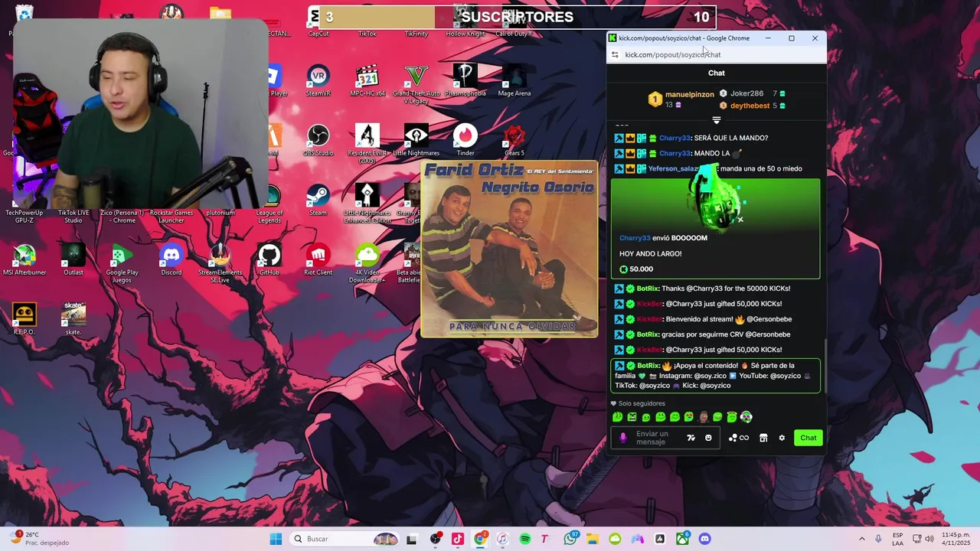Launch Little Nightmares Enhanced Edition shortcut
980x551 pixels.
[367, 204]
